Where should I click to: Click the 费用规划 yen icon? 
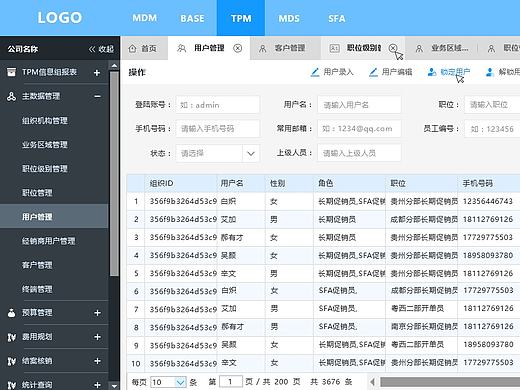11,337
